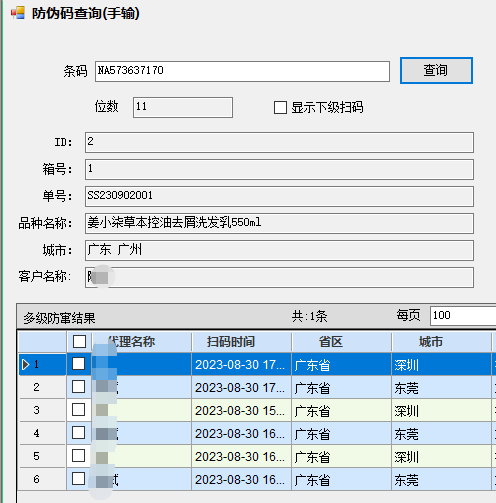Image resolution: width=496 pixels, height=503 pixels.
Task: Click the 客户名称 customer name field
Action: [279, 277]
